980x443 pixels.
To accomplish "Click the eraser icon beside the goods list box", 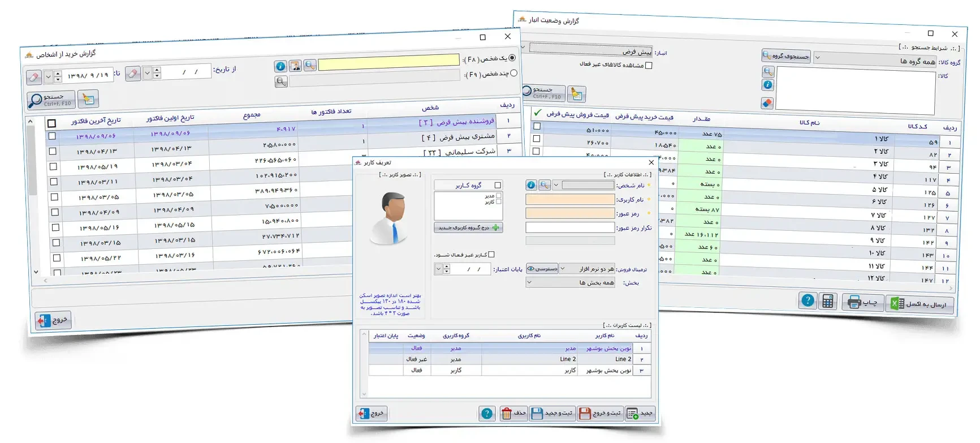I will coord(767,103).
